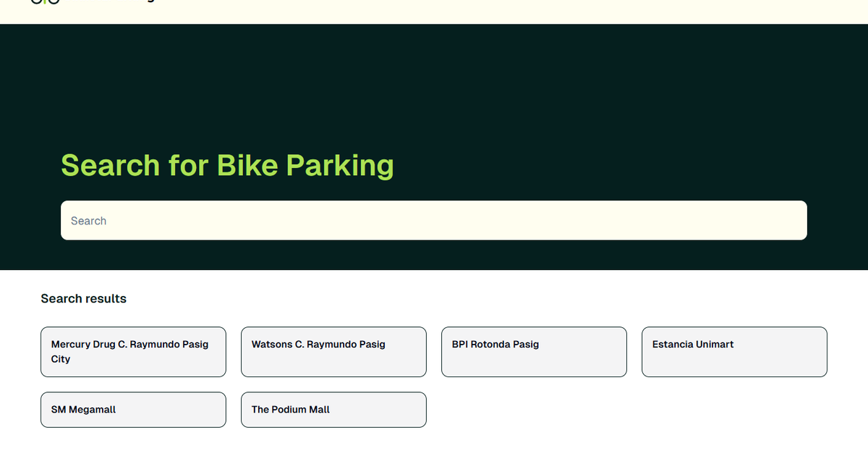Click the 'Estancia Unimart' label text

[692, 345]
